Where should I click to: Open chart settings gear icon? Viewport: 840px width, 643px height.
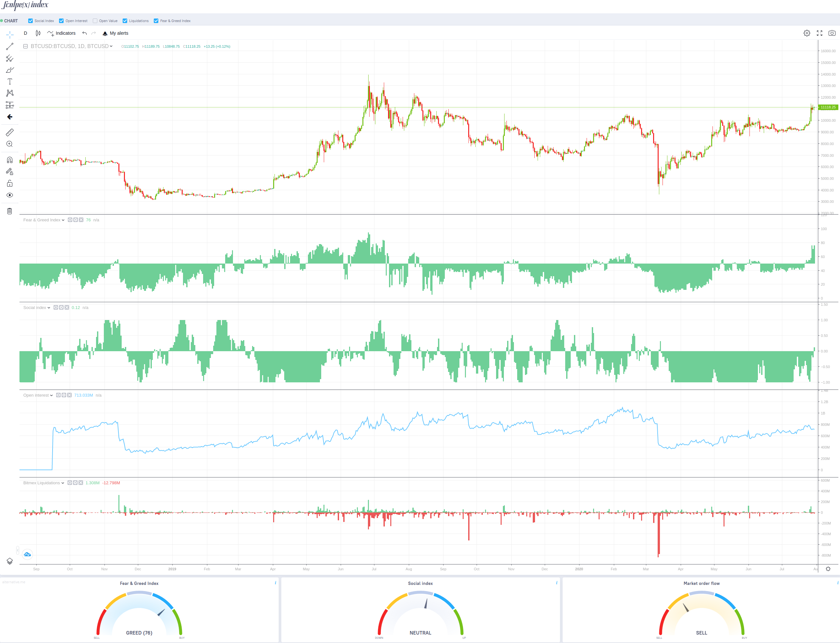coord(807,33)
